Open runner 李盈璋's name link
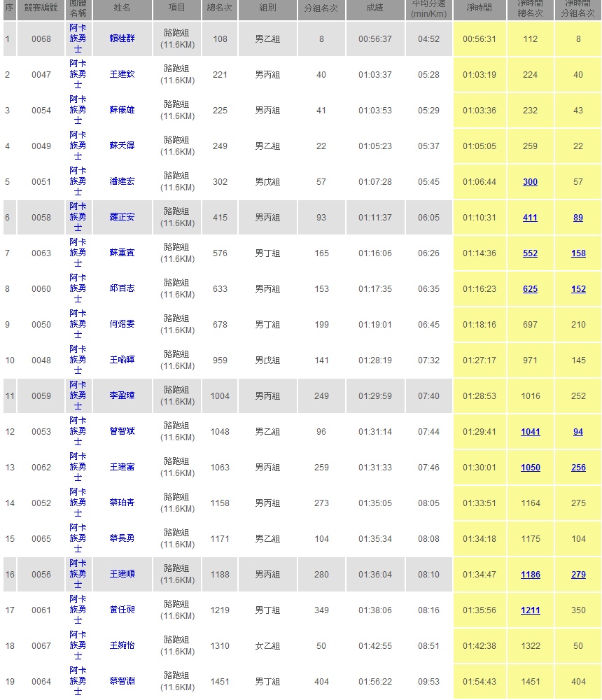This screenshot has height=700, width=602. click(x=122, y=395)
